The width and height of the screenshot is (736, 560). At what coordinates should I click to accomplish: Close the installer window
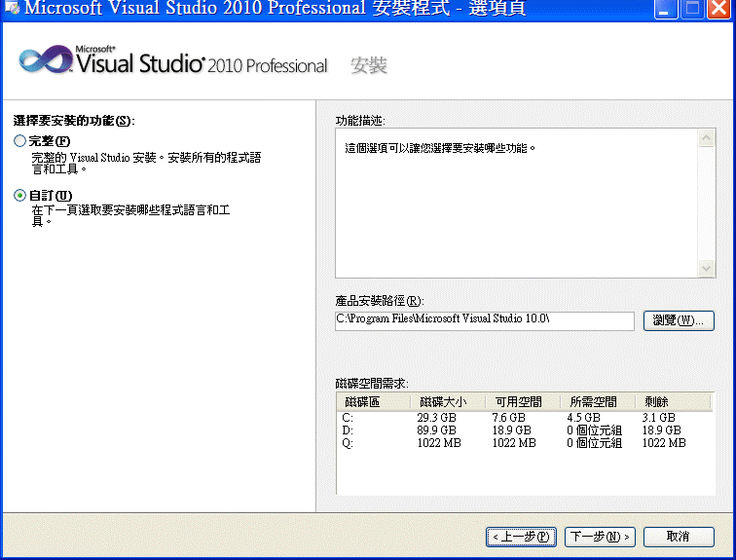[x=719, y=9]
